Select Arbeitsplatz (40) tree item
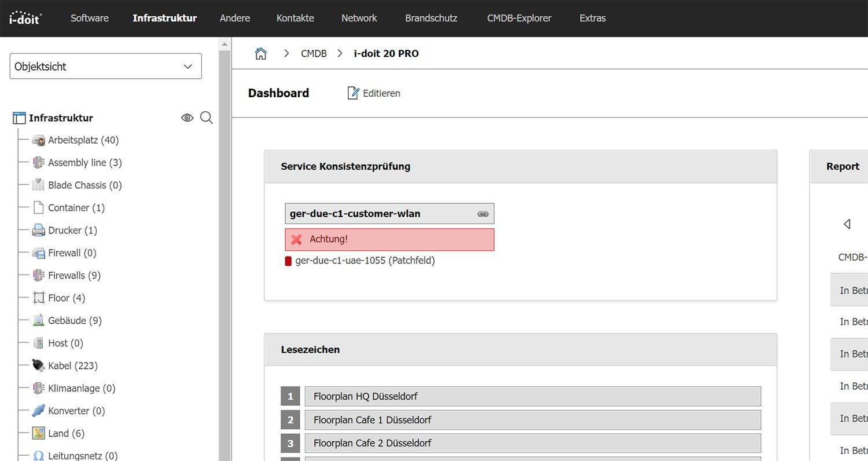This screenshot has width=868, height=461. [83, 140]
